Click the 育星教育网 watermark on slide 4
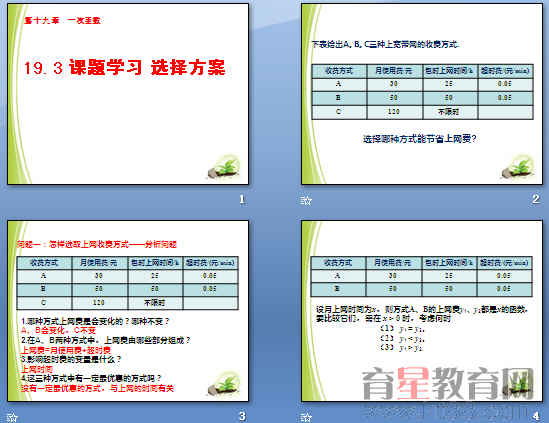 (447, 383)
